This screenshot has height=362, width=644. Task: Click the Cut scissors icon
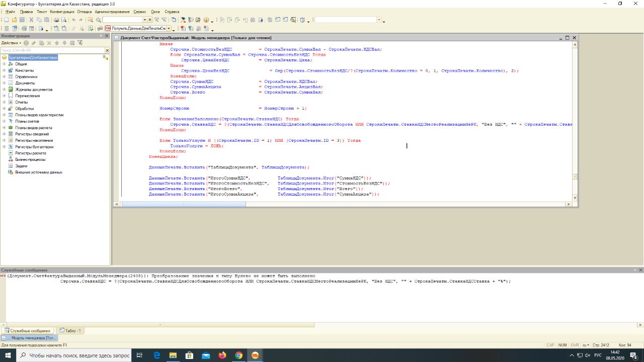[31, 20]
